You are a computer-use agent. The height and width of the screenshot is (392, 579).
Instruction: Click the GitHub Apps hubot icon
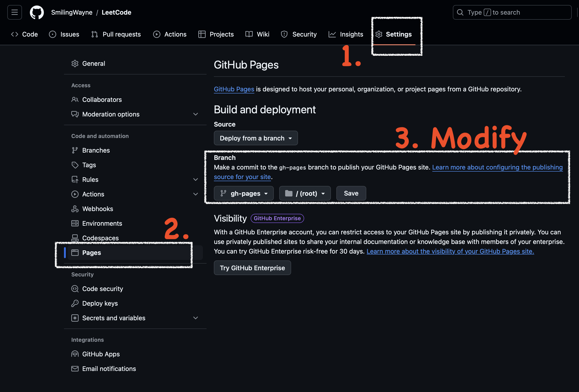point(75,354)
